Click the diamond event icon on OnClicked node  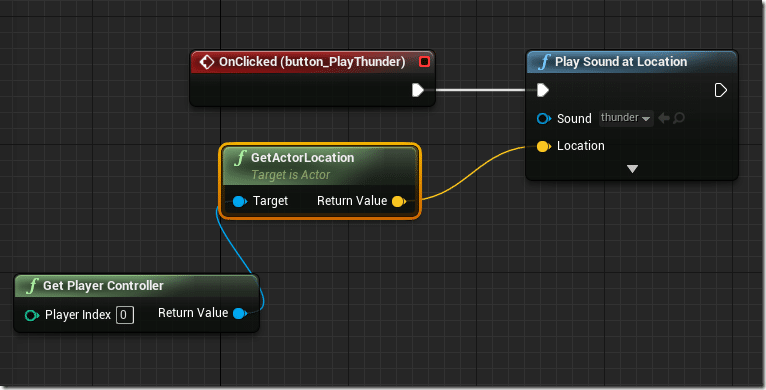[207, 62]
